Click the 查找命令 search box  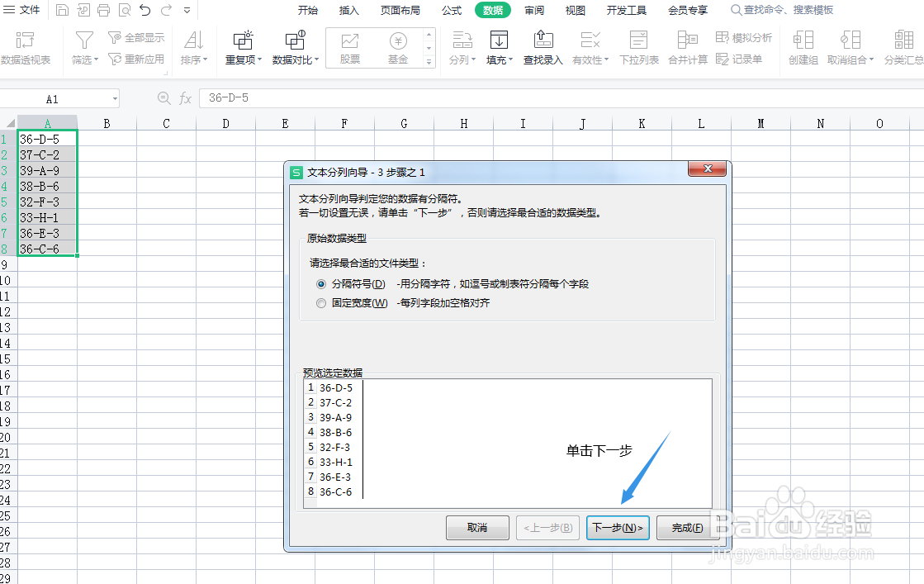click(783, 10)
